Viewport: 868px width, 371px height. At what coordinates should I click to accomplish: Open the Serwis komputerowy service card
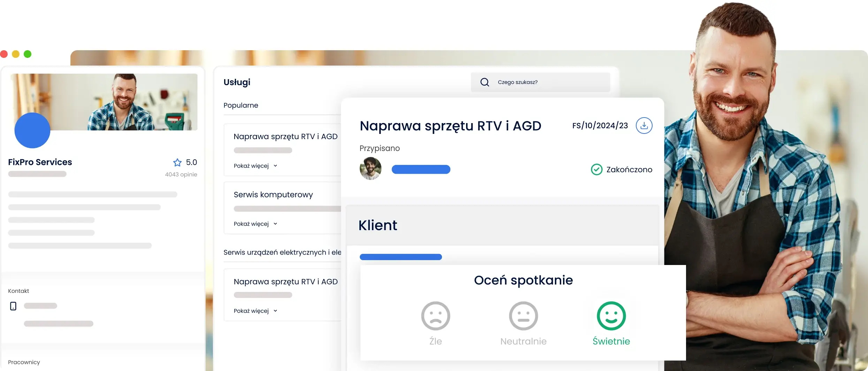tap(282, 208)
